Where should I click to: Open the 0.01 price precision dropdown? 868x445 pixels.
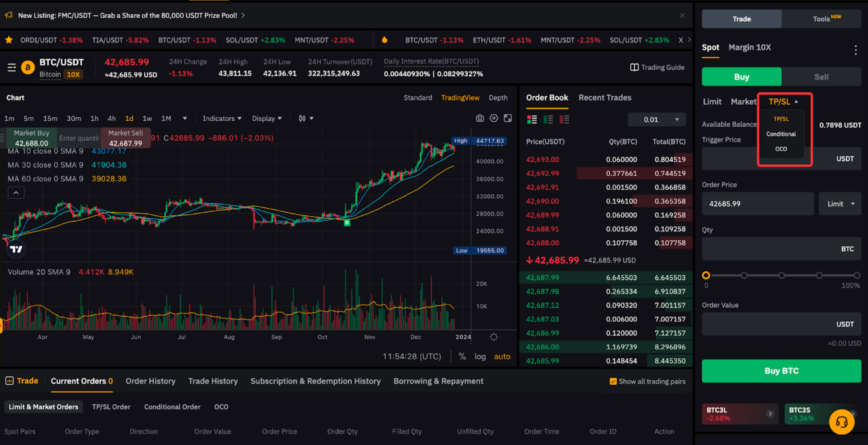pos(657,119)
